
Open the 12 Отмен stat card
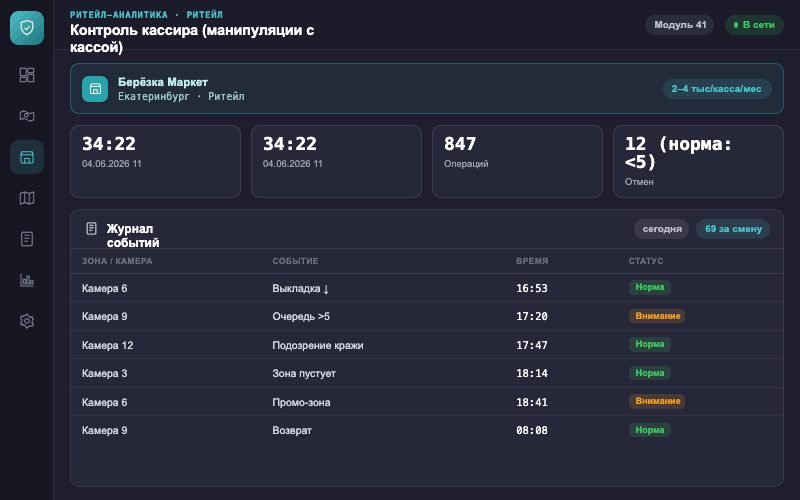click(x=698, y=161)
